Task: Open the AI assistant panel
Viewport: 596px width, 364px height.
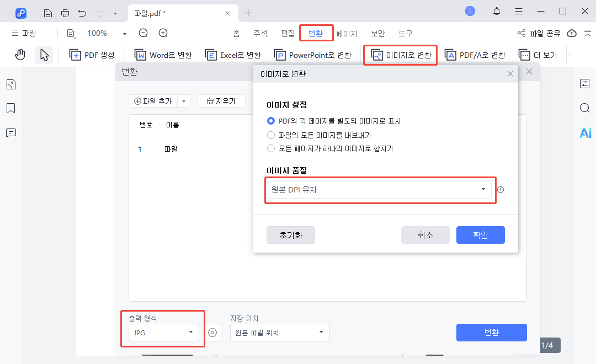Action: tap(585, 132)
